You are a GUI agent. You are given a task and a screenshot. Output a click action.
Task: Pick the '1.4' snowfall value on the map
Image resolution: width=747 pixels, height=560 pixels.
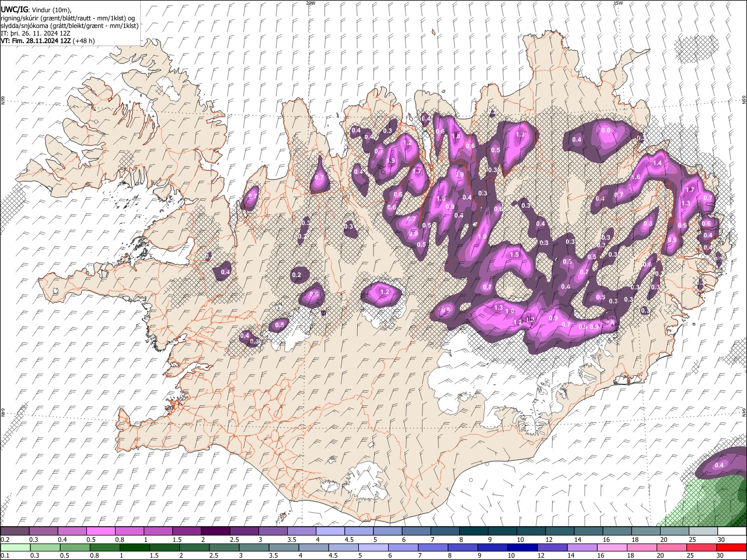coord(658,163)
